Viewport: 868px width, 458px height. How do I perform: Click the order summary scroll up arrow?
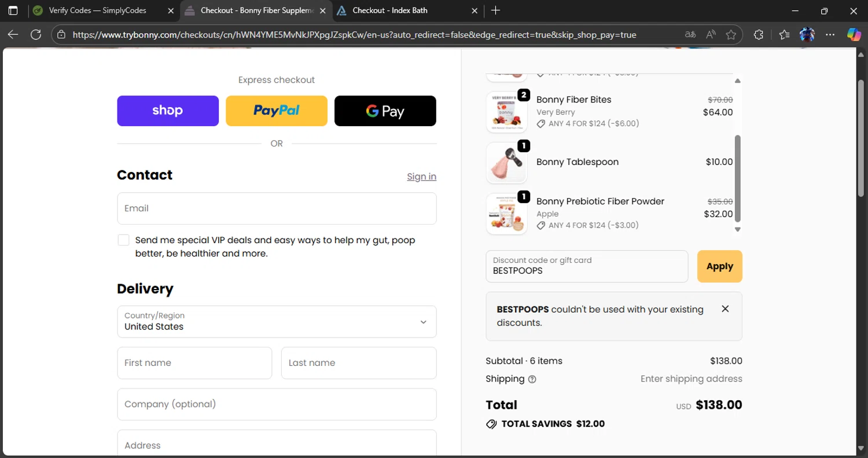pos(737,80)
